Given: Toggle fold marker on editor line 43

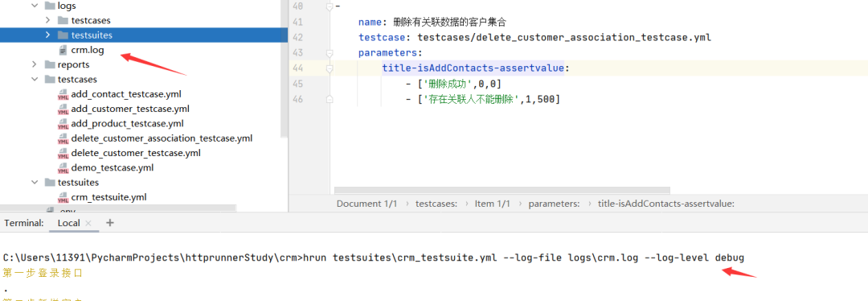Looking at the screenshot, I should pyautogui.click(x=330, y=53).
